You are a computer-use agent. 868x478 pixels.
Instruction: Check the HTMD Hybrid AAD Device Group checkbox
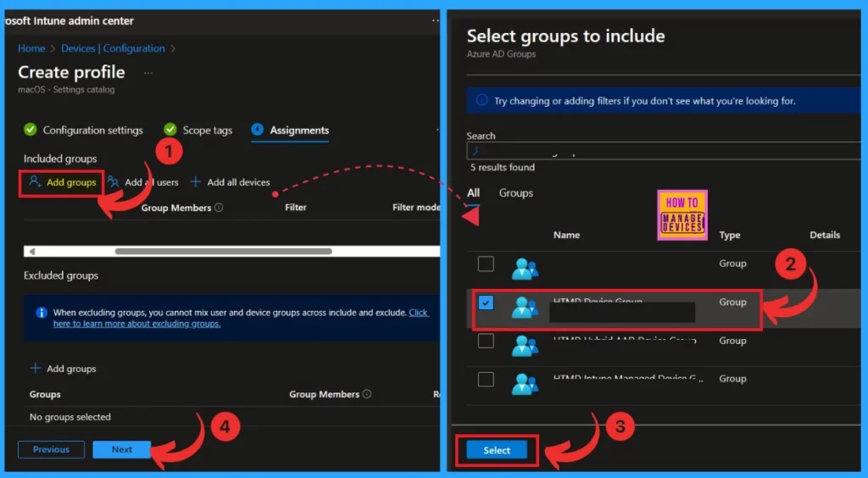pos(486,341)
